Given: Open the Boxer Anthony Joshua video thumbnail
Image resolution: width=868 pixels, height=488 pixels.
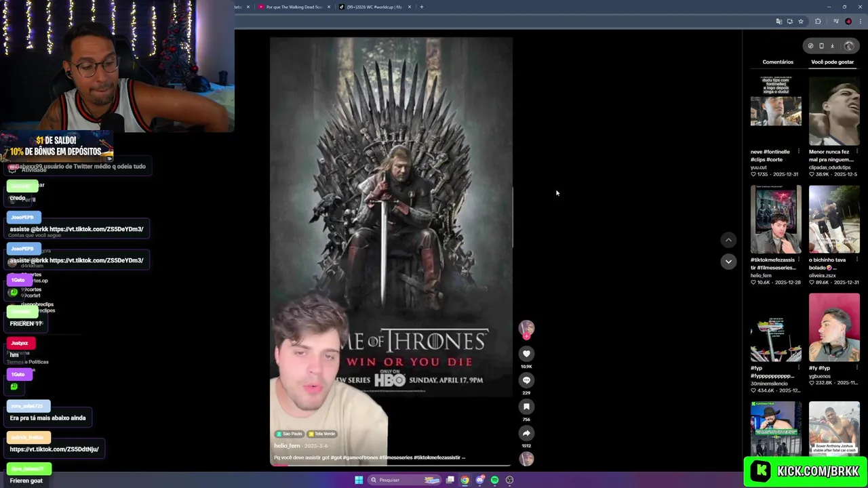Looking at the screenshot, I should [834, 428].
